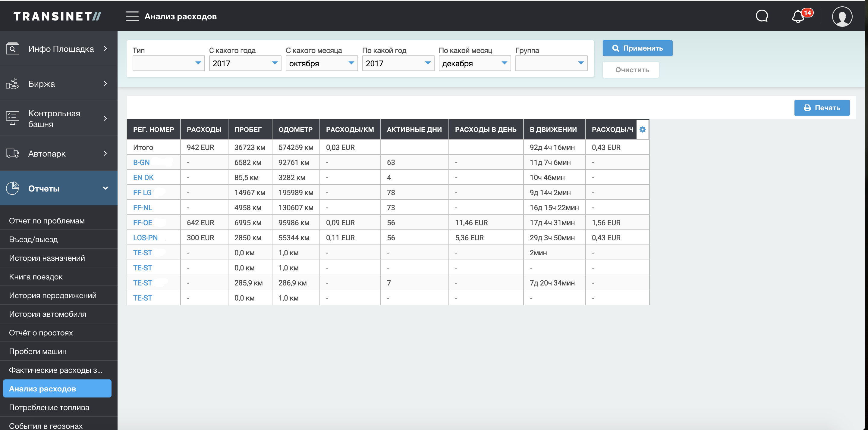Open the С какого месяца dropdown
This screenshot has width=868, height=430.
(322, 63)
